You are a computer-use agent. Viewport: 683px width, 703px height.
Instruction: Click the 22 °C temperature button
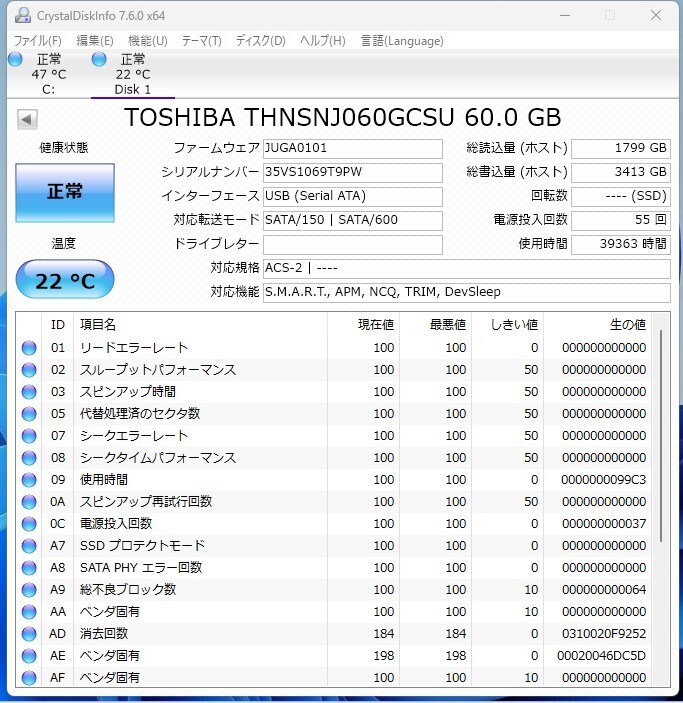65,280
